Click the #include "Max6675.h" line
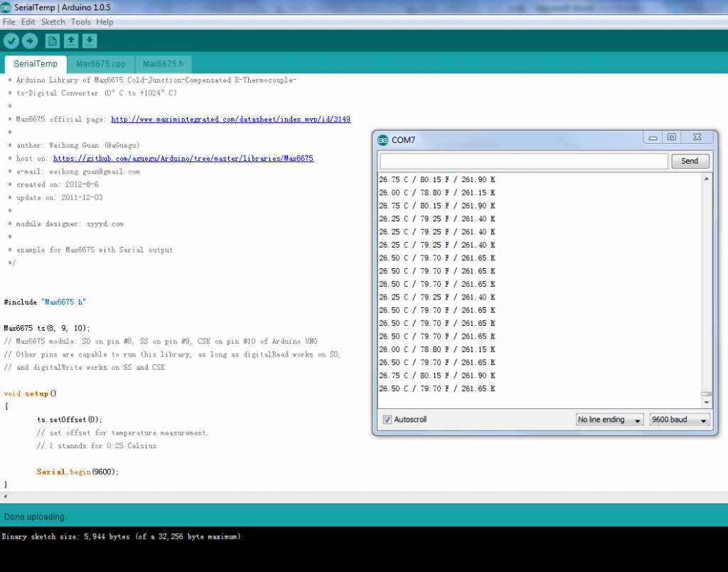This screenshot has width=728, height=572. click(45, 302)
